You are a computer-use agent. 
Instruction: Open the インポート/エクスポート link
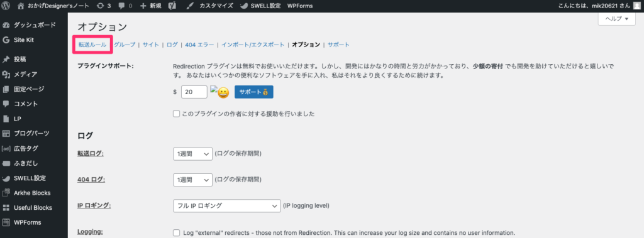click(253, 45)
